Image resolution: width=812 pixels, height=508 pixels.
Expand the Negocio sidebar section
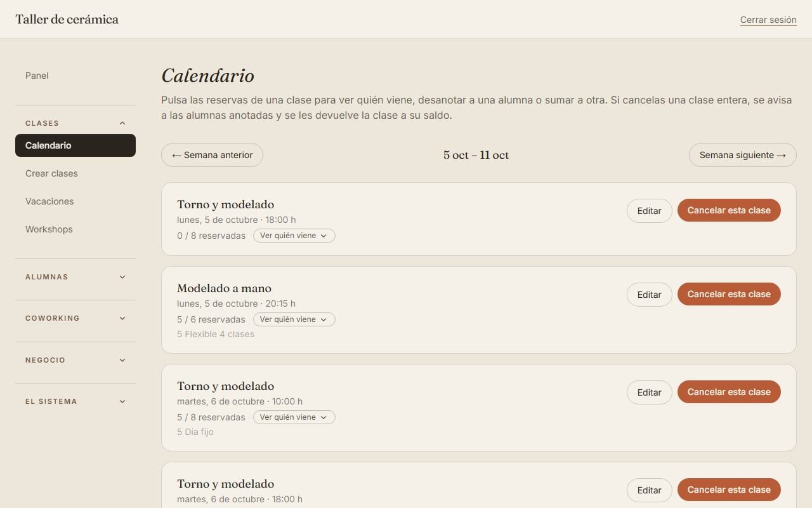[75, 360]
